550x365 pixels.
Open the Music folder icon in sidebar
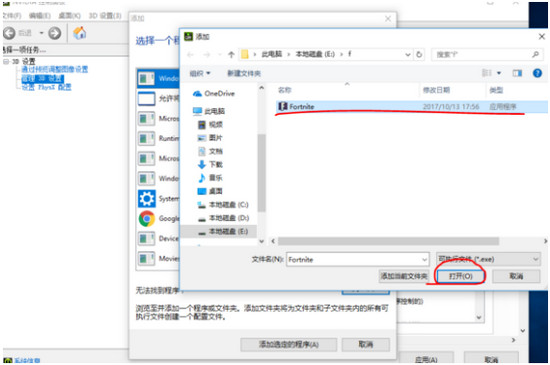click(202, 178)
